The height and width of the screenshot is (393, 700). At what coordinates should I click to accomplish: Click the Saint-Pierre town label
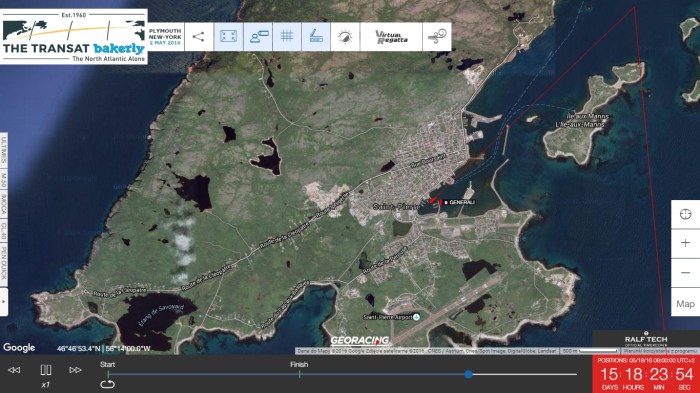(x=396, y=207)
